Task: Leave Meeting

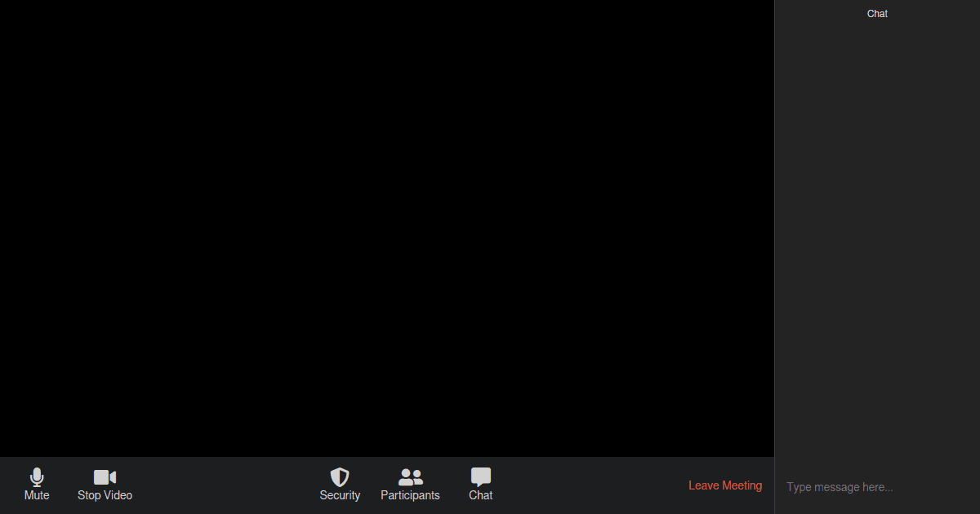Action: 725,485
